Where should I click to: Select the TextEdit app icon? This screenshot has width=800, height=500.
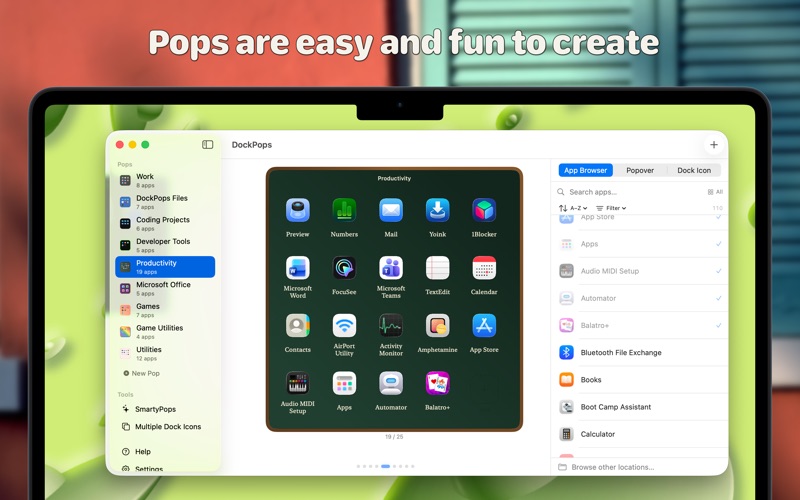tap(437, 268)
